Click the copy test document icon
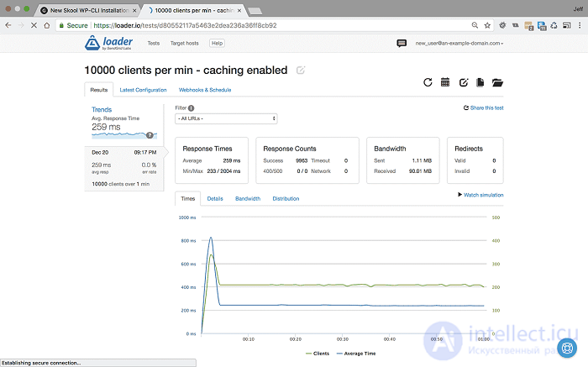The width and height of the screenshot is (588, 367). click(x=480, y=82)
